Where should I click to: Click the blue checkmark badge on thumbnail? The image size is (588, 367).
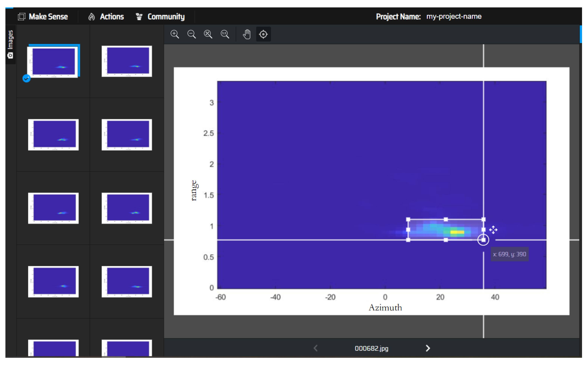[27, 78]
